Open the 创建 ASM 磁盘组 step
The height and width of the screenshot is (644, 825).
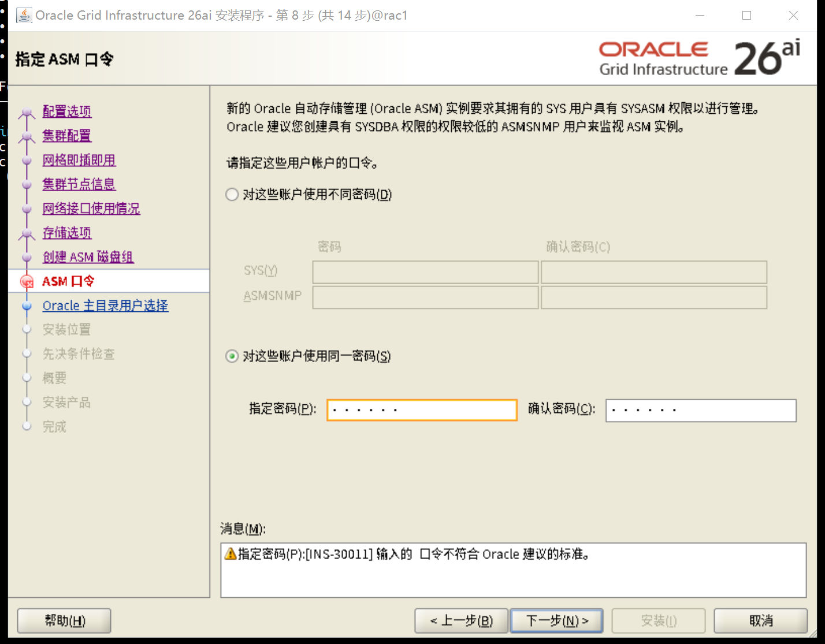pos(88,257)
